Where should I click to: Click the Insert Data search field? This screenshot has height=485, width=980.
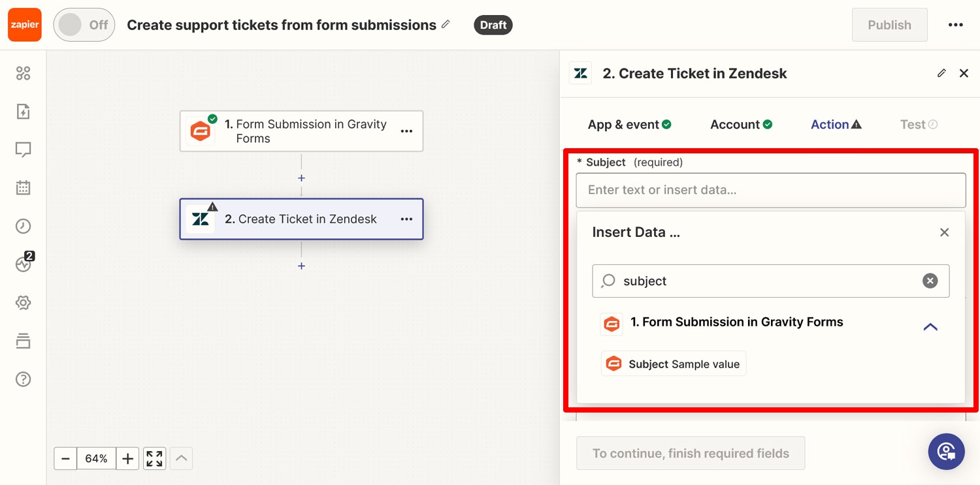[x=771, y=281]
